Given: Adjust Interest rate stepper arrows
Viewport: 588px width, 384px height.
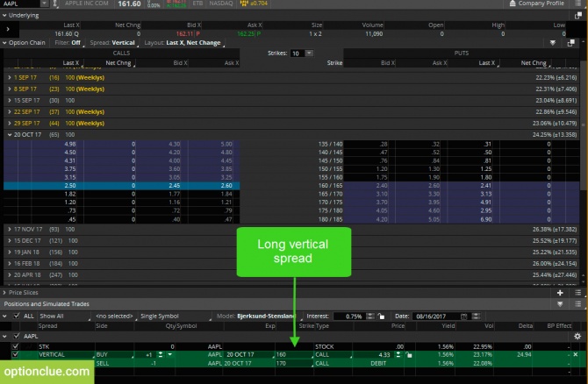Looking at the screenshot, I should tap(370, 316).
